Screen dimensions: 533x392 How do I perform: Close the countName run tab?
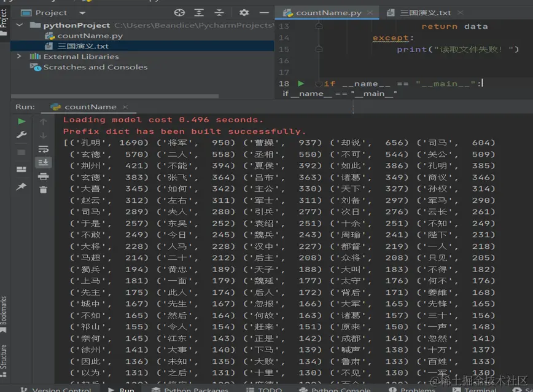tap(125, 107)
